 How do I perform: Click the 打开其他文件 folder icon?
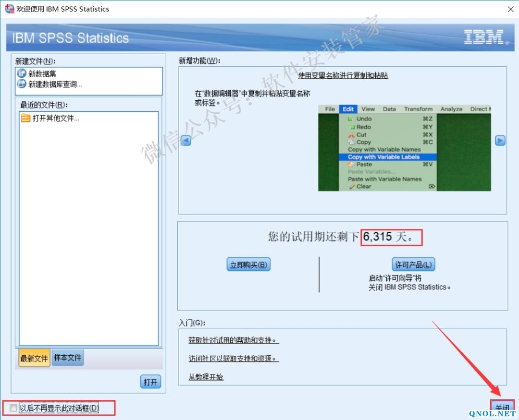(25, 118)
